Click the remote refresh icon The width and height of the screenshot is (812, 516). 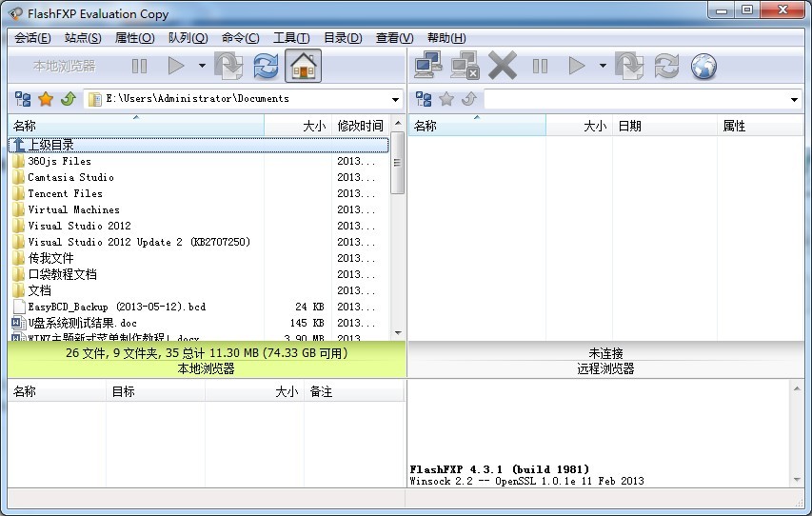point(666,66)
